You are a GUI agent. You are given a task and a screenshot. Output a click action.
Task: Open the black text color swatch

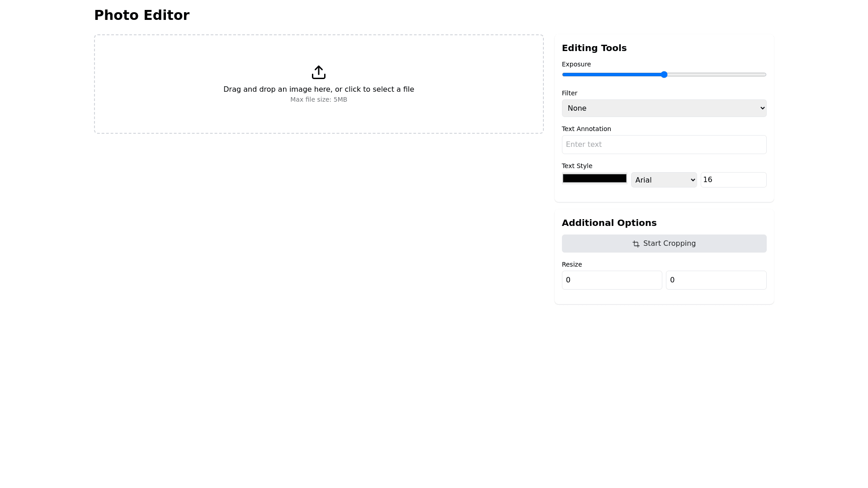594,178
